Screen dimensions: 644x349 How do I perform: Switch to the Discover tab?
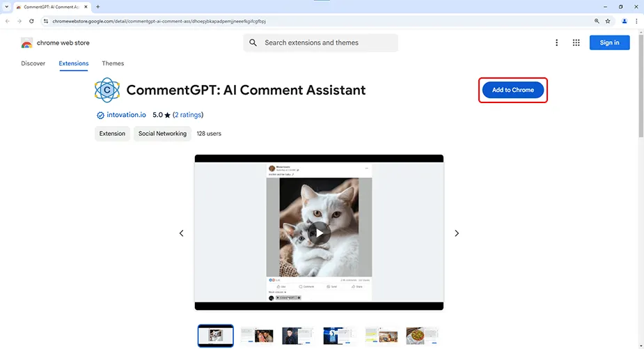(33, 63)
